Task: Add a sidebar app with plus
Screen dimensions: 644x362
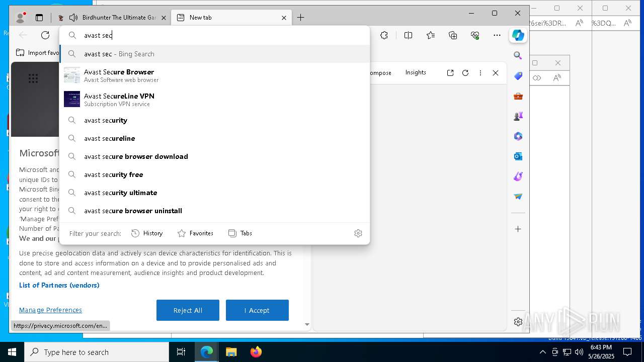Action: pyautogui.click(x=518, y=229)
